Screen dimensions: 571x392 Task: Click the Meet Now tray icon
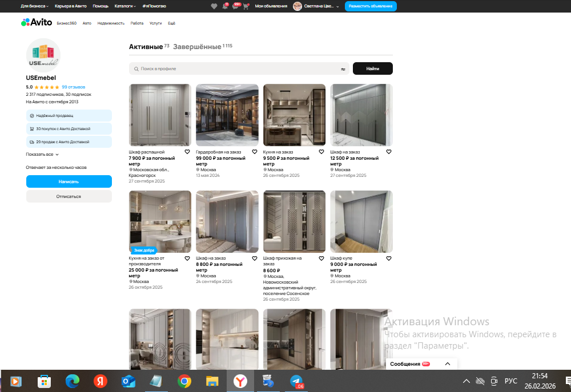coord(494,381)
